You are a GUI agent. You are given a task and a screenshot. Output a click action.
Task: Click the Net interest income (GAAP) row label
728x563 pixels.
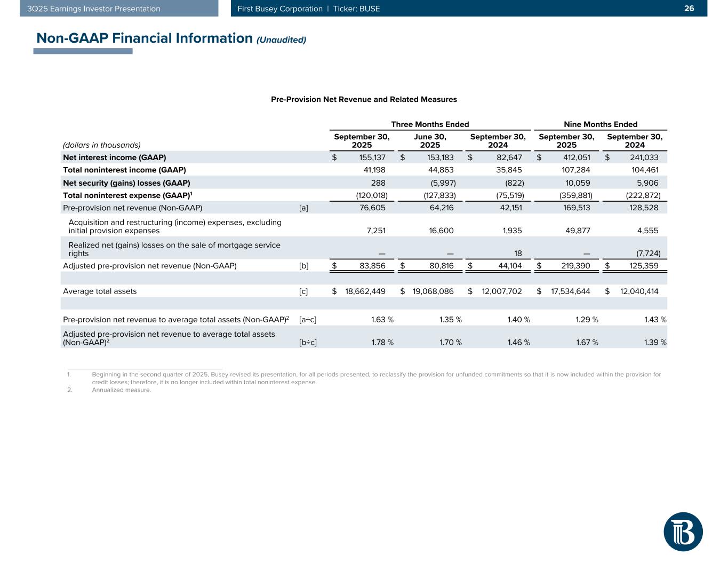pos(115,157)
